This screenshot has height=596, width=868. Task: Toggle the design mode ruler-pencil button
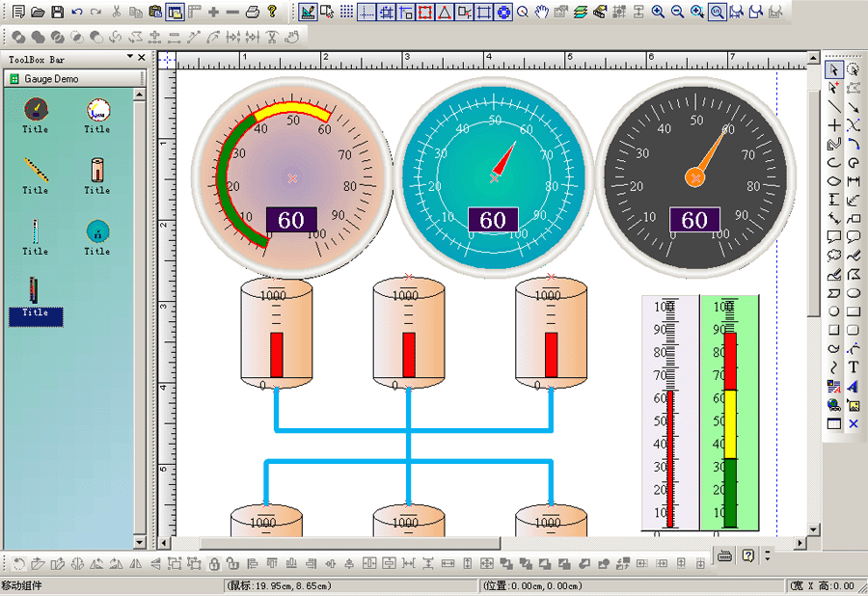pyautogui.click(x=307, y=13)
